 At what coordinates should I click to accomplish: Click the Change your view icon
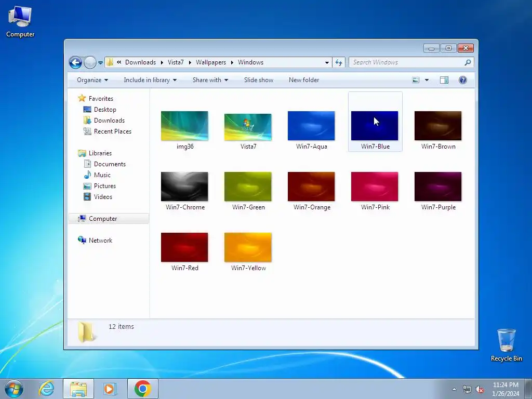[416, 80]
